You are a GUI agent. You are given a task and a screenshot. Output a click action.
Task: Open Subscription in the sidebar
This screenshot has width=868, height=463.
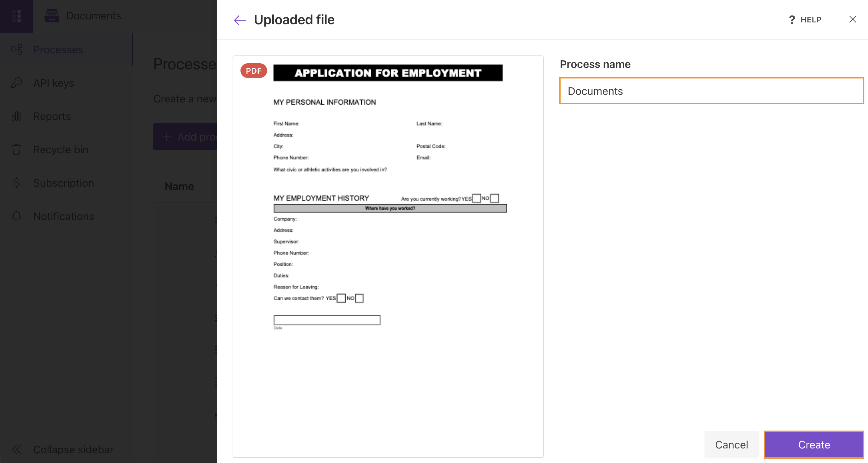point(67,183)
